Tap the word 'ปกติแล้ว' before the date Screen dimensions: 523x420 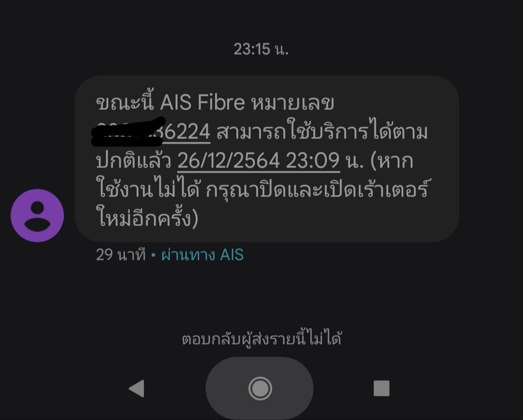(134, 161)
